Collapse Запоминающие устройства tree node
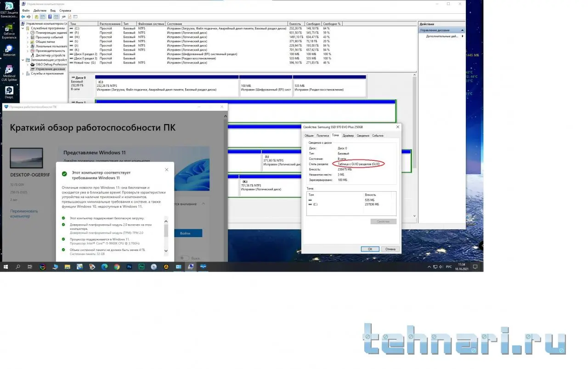 pos(24,60)
